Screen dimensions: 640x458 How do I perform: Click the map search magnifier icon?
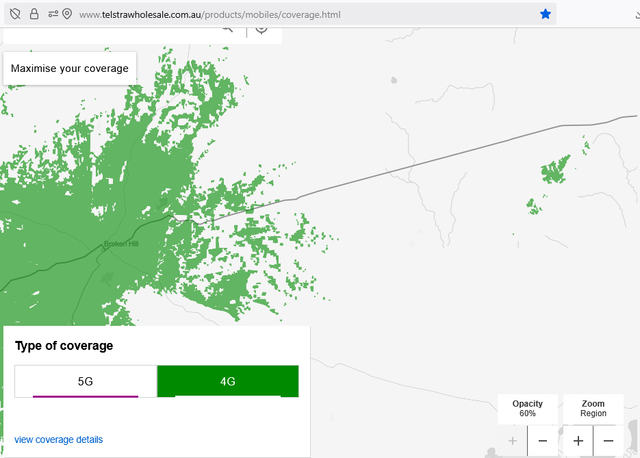tap(227, 29)
